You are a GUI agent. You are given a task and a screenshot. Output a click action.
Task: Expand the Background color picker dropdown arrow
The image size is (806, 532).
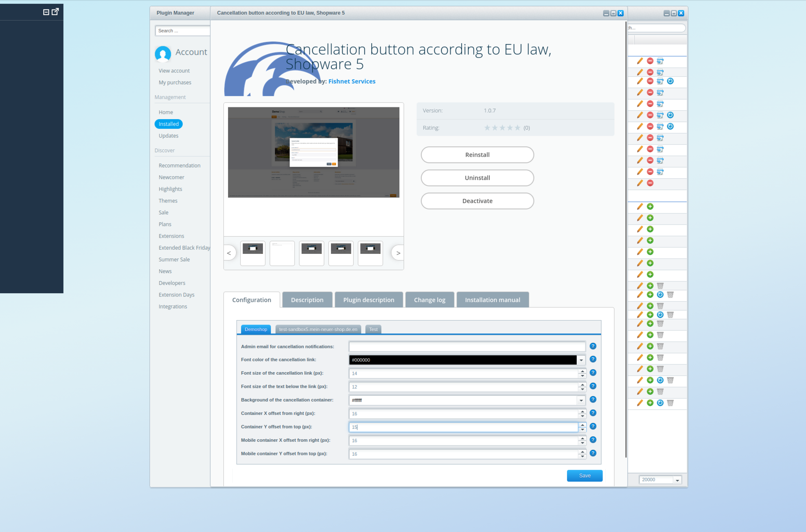581,400
